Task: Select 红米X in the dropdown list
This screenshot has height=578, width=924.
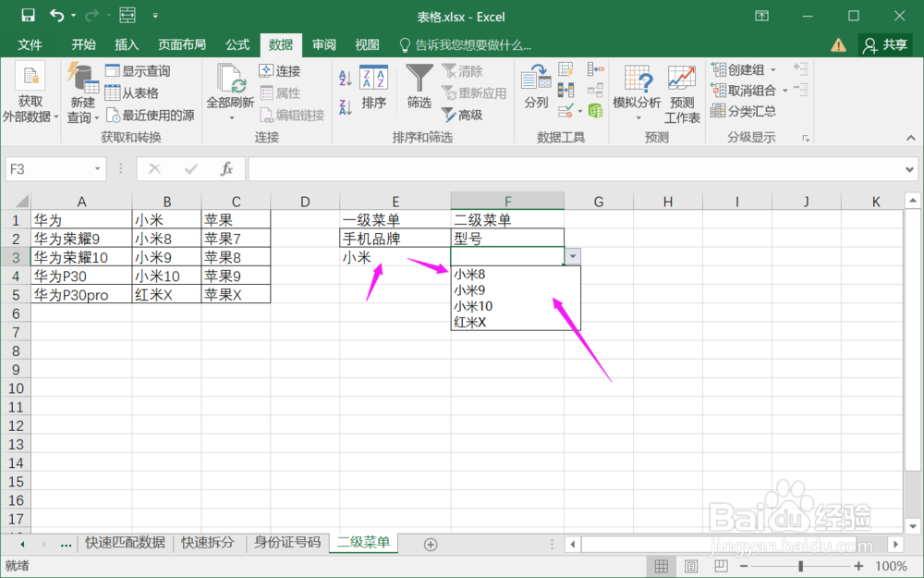Action: tap(516, 322)
